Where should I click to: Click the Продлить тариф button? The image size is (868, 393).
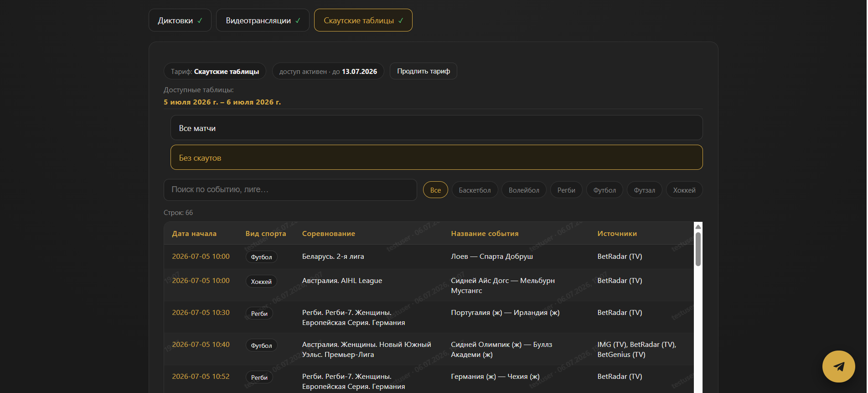pyautogui.click(x=424, y=71)
